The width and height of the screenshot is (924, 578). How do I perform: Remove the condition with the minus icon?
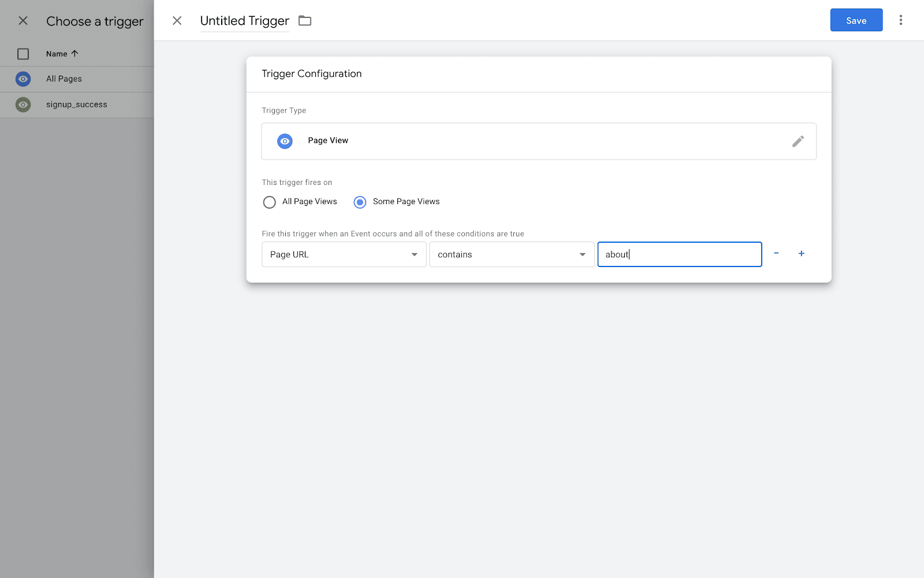(776, 253)
